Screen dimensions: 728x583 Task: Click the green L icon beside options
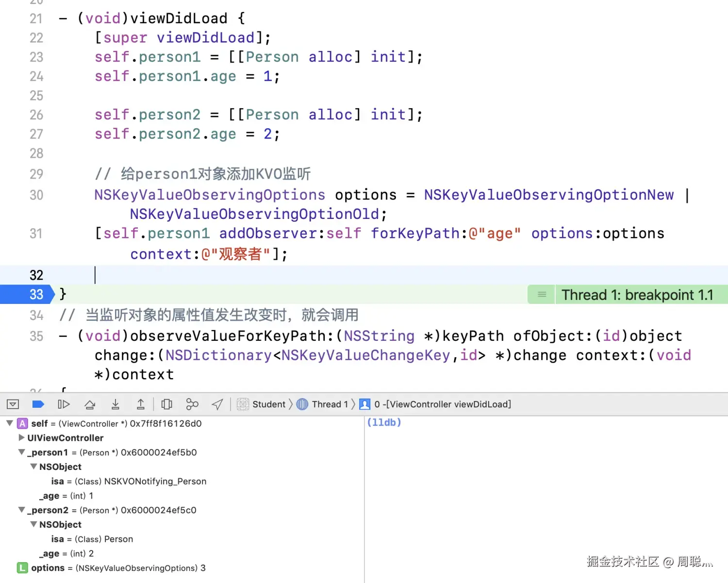(22, 568)
